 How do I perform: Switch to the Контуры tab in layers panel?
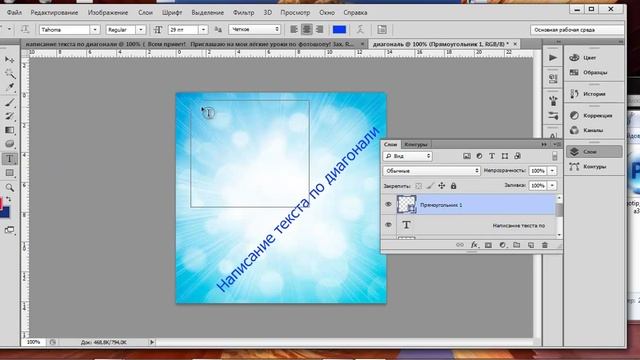pyautogui.click(x=416, y=144)
